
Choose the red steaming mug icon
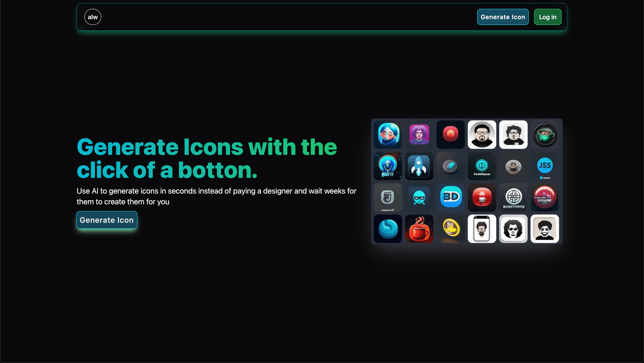419,229
